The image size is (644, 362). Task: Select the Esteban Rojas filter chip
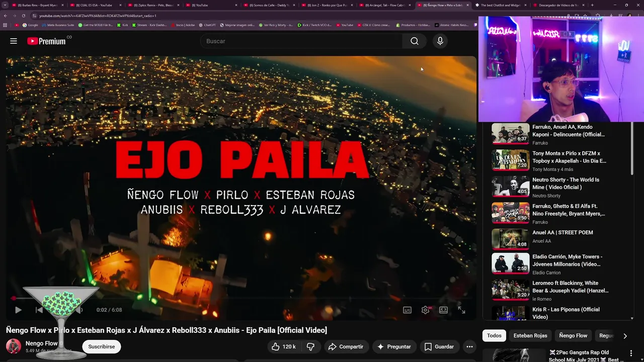(530, 335)
